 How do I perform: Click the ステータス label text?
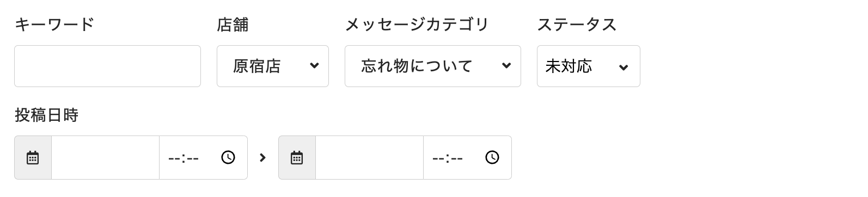pyautogui.click(x=577, y=24)
